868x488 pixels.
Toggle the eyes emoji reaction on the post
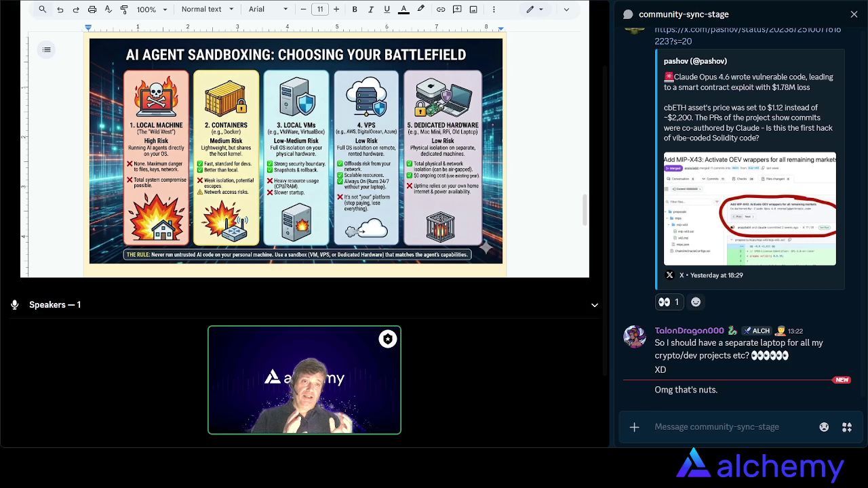pos(669,302)
